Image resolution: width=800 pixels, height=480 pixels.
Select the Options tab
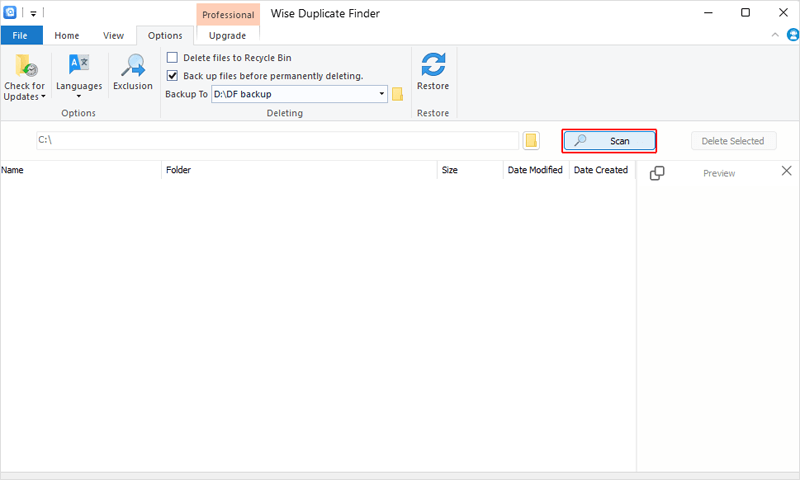click(x=165, y=35)
